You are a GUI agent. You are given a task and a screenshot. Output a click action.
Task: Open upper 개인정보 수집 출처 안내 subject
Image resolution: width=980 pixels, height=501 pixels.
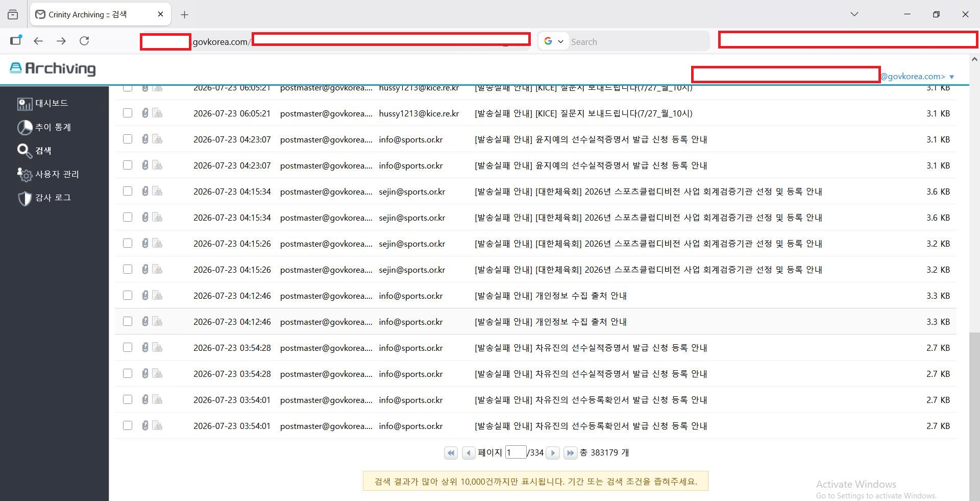click(x=551, y=296)
